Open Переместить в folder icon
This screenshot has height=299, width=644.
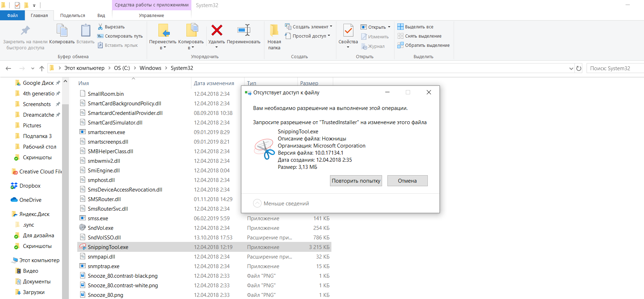pos(163,31)
